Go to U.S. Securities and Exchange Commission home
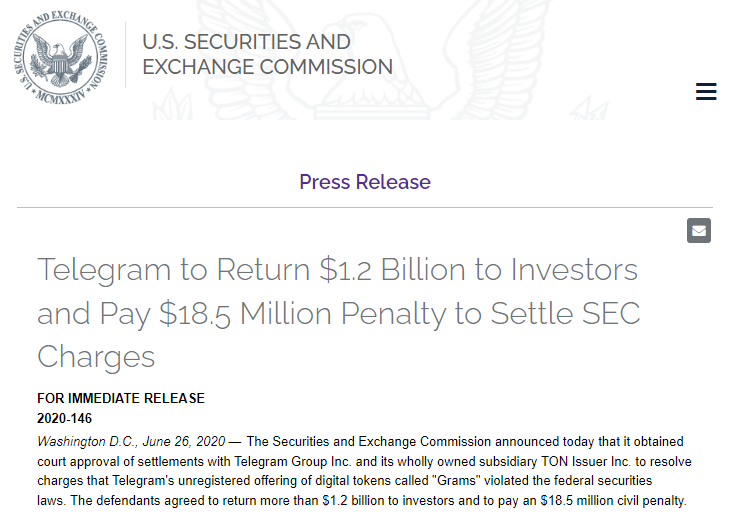This screenshot has height=516, width=732. pos(267,55)
